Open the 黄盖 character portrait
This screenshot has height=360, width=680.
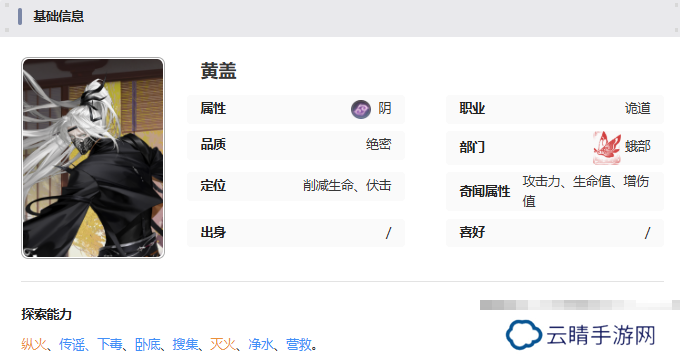point(93,158)
